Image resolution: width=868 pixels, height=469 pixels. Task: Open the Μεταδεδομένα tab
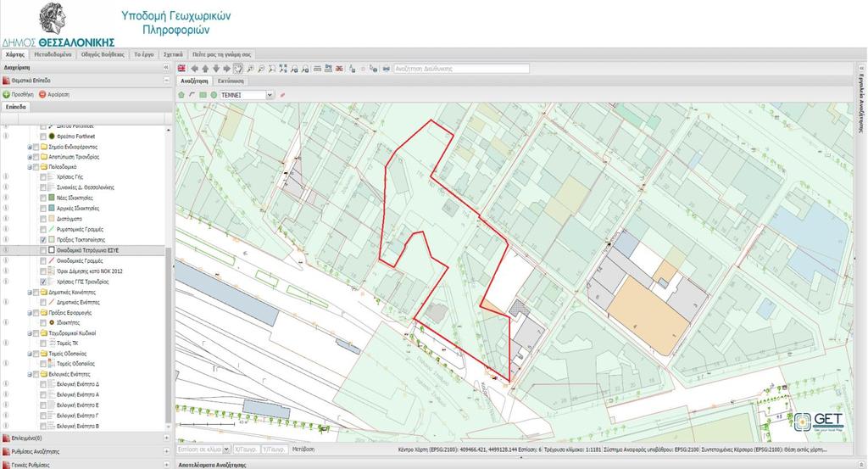point(53,54)
